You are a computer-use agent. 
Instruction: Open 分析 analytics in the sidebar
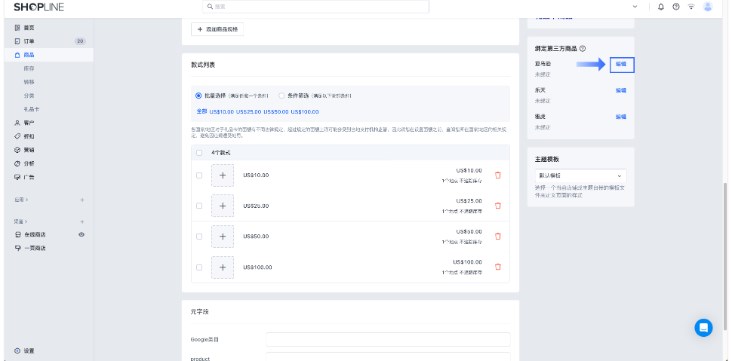[x=24, y=164]
